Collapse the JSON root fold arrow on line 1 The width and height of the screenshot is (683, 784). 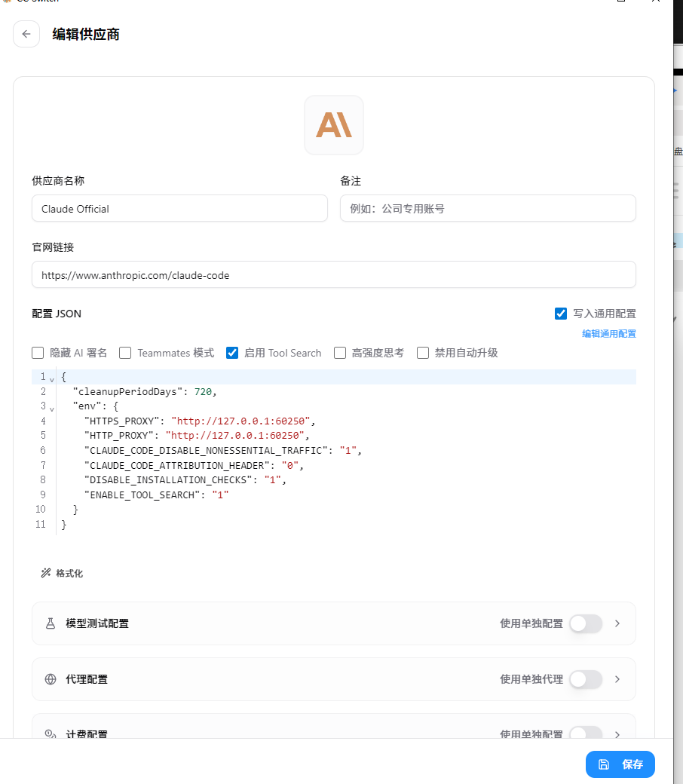pos(51,380)
